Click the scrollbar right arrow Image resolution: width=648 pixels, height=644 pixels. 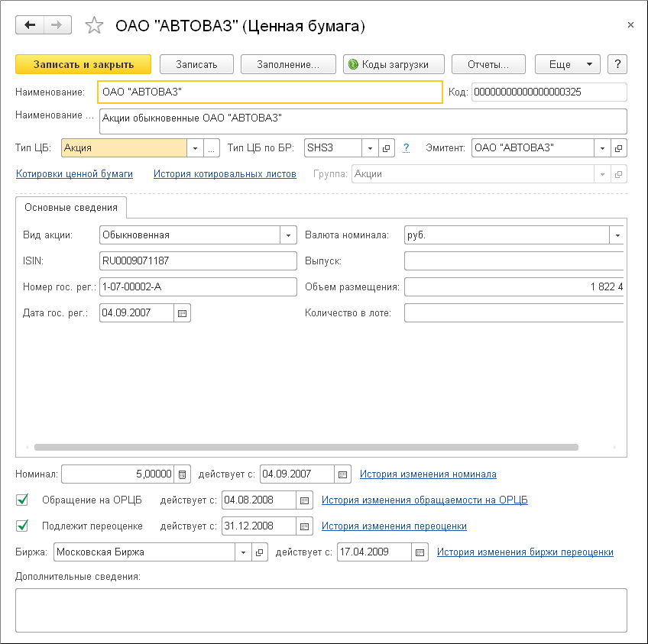(614, 448)
